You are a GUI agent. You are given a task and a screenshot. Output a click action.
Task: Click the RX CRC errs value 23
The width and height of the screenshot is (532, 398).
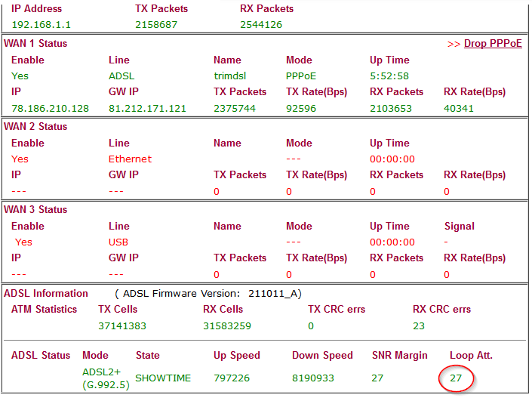click(x=419, y=326)
